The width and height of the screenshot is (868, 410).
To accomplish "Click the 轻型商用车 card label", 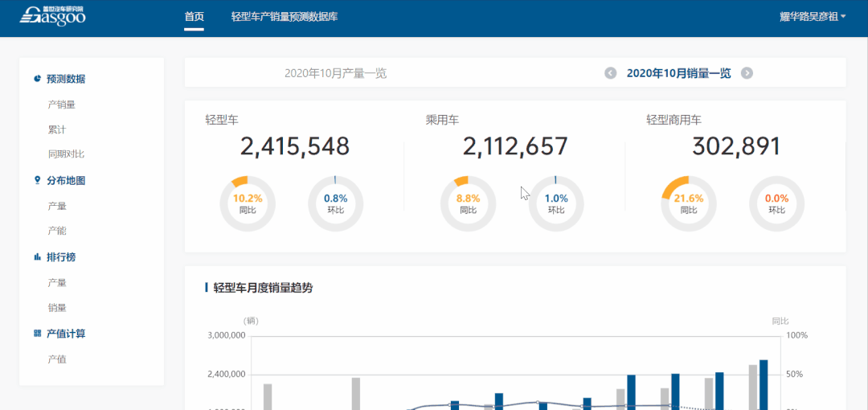I will click(x=674, y=119).
